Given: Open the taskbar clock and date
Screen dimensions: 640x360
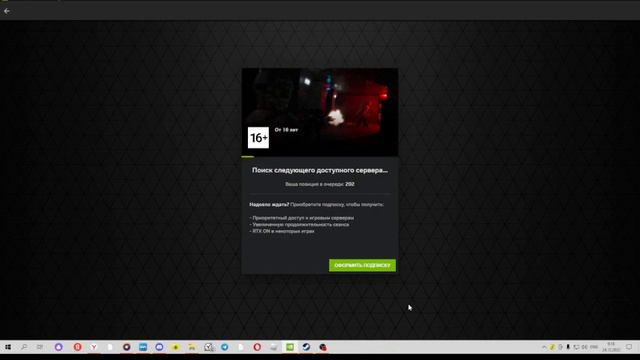Looking at the screenshot, I should (x=611, y=347).
